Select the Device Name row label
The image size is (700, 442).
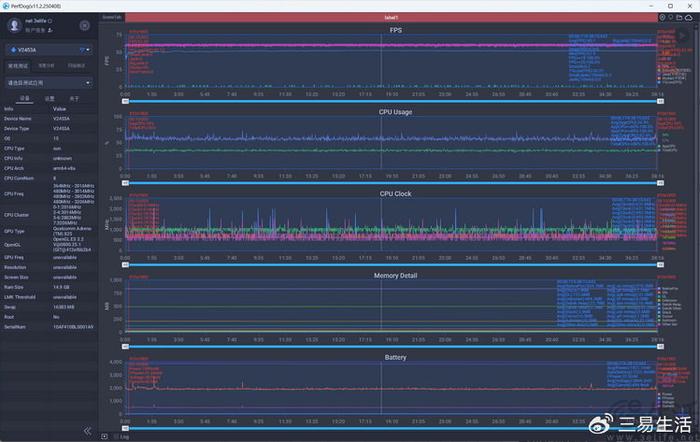pos(18,119)
